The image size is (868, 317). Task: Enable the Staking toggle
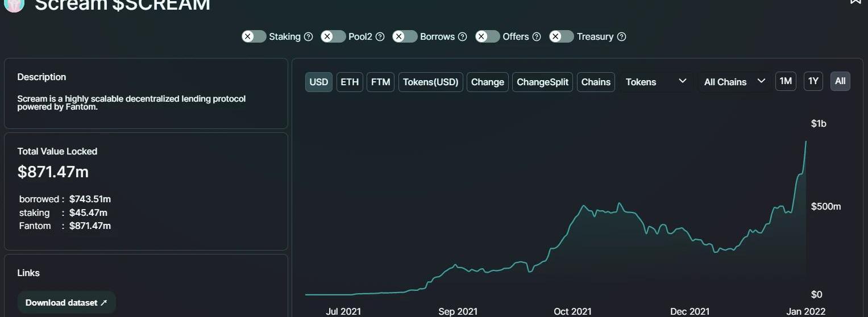click(254, 37)
